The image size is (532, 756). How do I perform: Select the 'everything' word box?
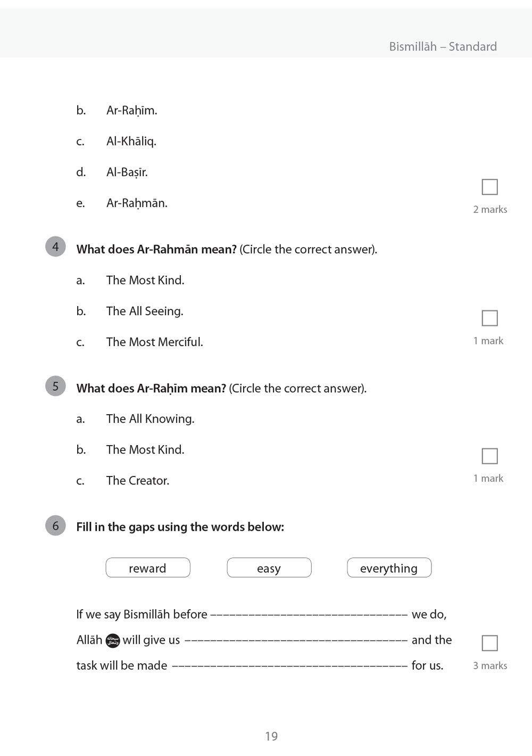click(x=389, y=568)
